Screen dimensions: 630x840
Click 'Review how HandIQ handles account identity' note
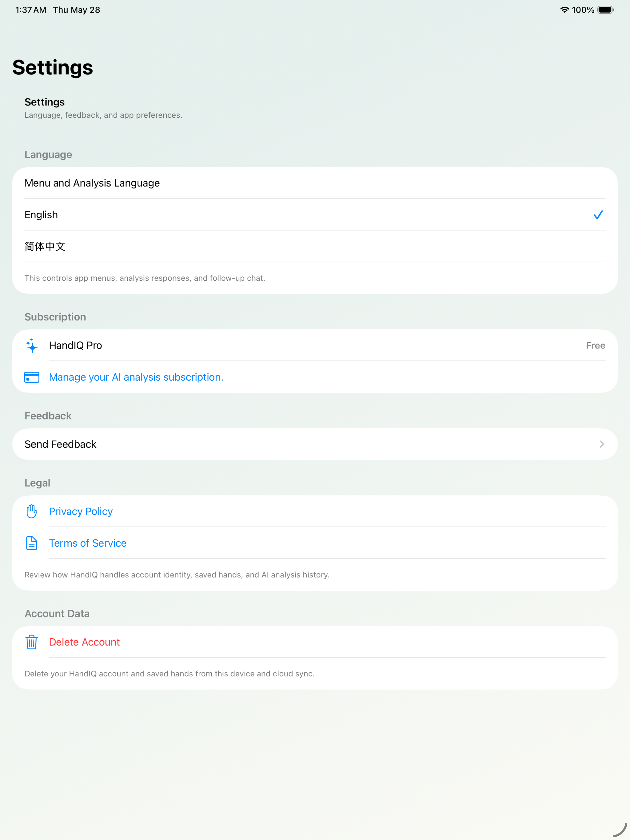(177, 575)
